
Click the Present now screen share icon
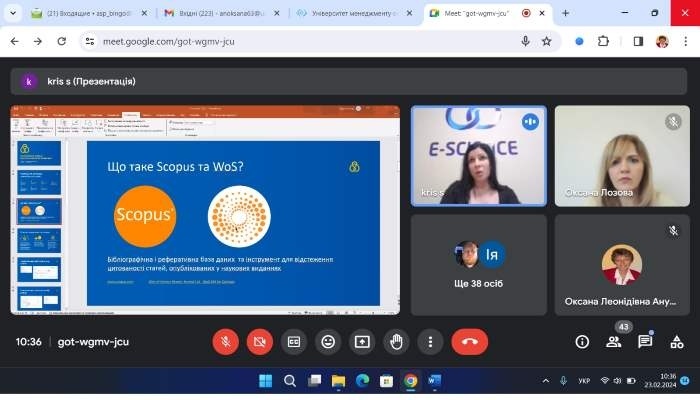pos(361,341)
